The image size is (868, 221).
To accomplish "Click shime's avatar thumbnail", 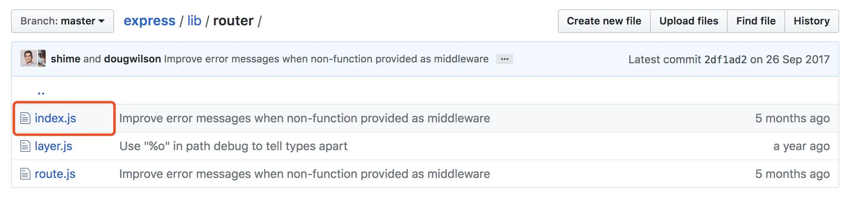I will point(28,59).
